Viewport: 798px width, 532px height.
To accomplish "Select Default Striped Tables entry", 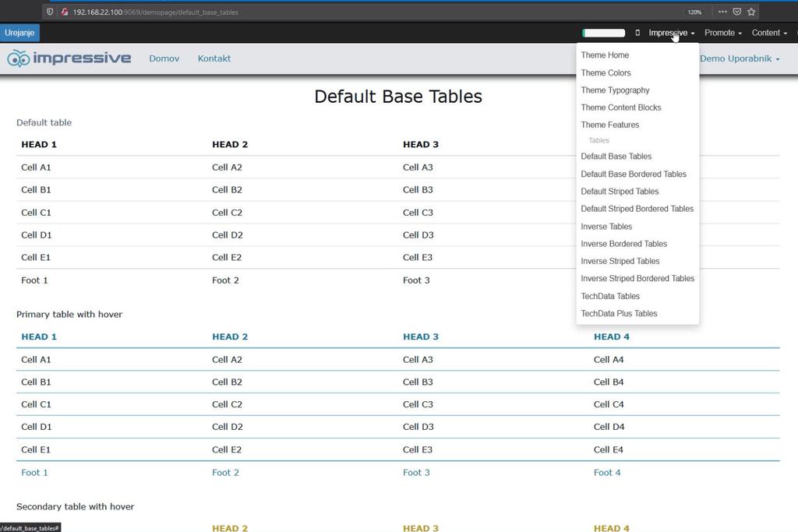I will pos(620,192).
